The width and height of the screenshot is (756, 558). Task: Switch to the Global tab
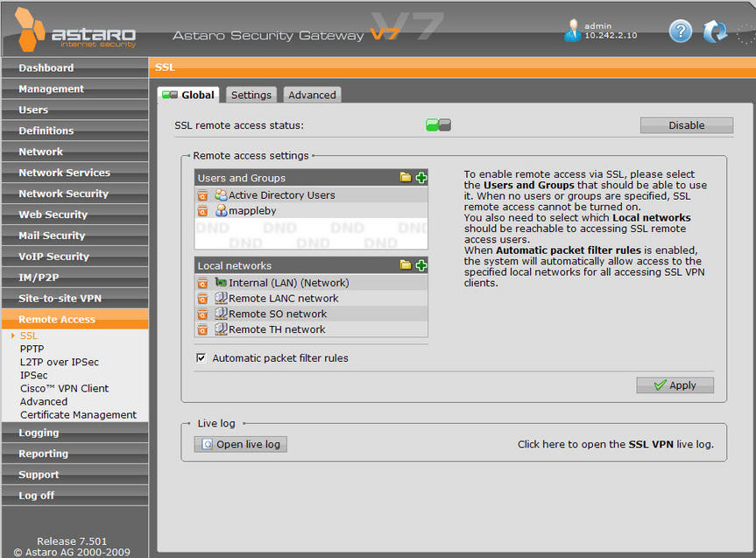coord(188,95)
